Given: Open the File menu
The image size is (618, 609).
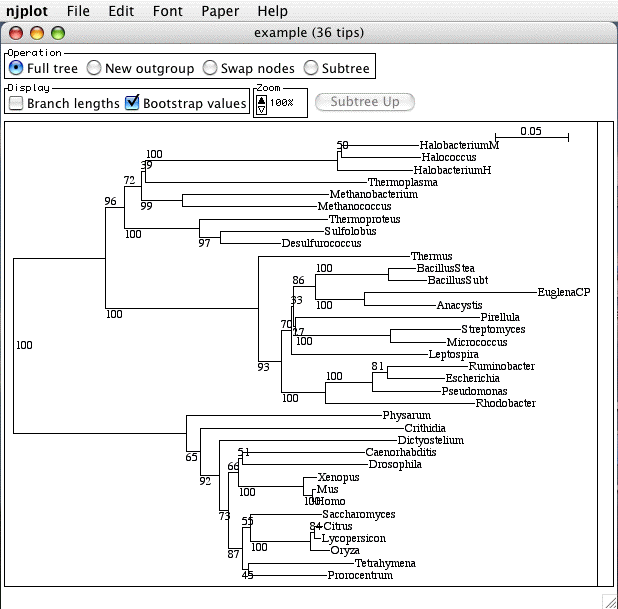Looking at the screenshot, I should pos(78,11).
